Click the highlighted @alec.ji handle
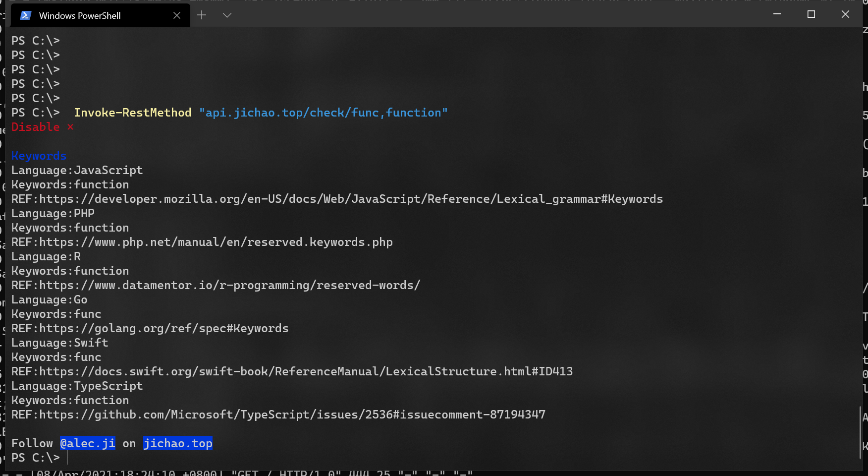Image resolution: width=868 pixels, height=476 pixels. (88, 443)
